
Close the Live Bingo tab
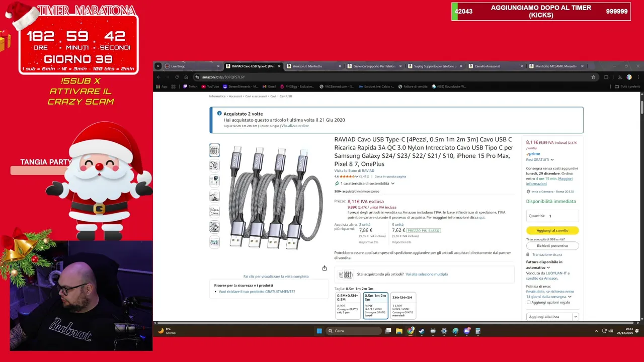218,66
